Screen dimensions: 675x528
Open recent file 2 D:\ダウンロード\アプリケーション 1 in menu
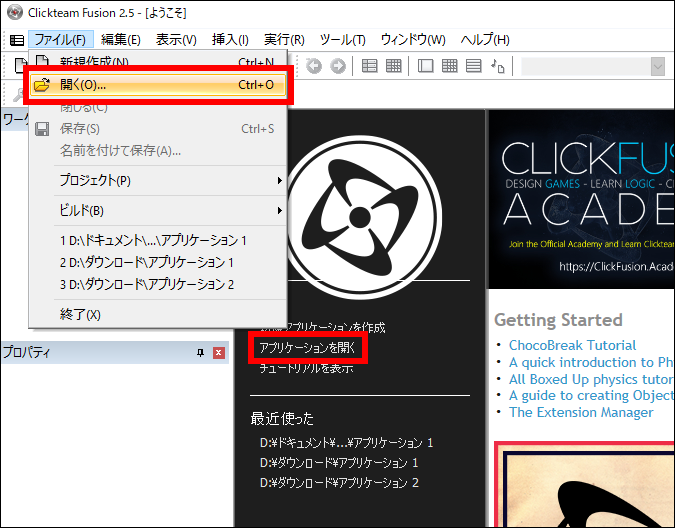158,262
